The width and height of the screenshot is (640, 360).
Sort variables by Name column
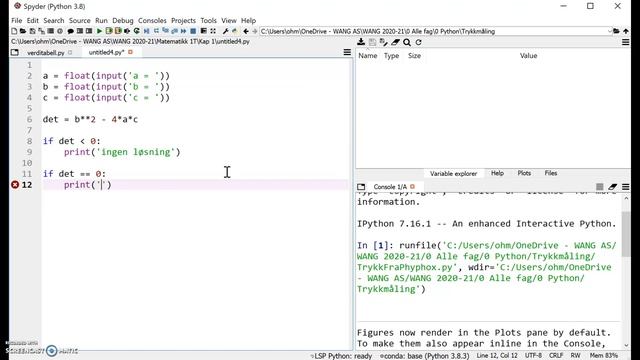[368, 56]
